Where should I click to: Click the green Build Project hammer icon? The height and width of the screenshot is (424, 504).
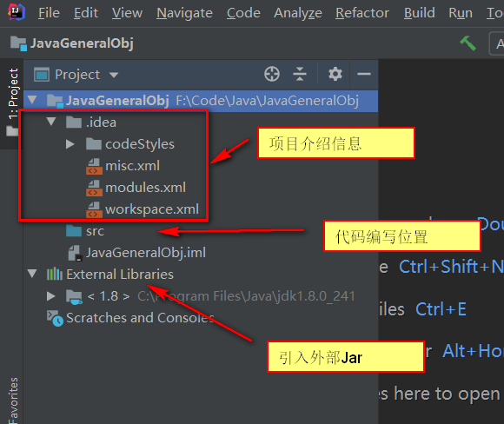[468, 43]
